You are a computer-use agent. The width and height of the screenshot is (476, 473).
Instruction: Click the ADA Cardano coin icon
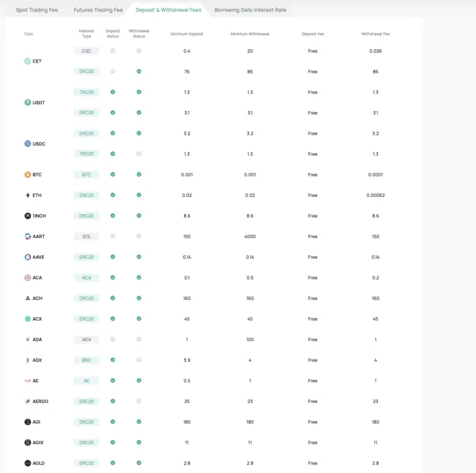pyautogui.click(x=27, y=340)
